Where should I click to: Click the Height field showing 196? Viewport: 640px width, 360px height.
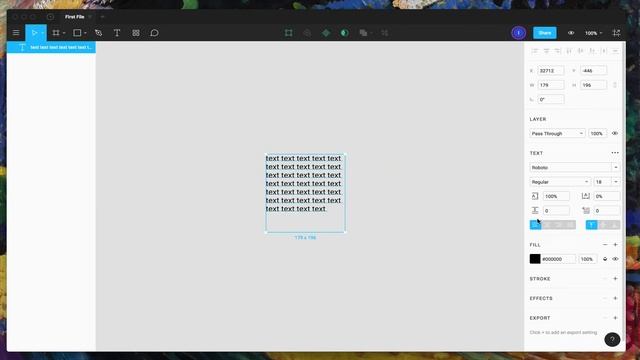593,85
